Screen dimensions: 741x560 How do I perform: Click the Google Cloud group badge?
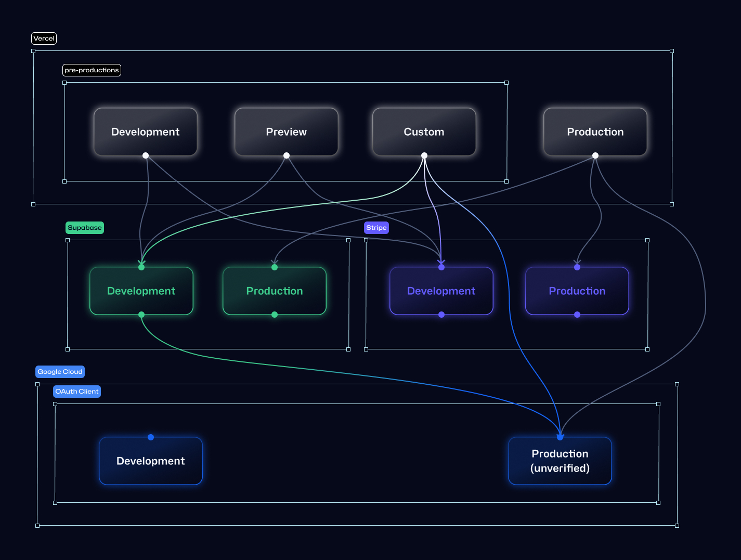click(60, 371)
